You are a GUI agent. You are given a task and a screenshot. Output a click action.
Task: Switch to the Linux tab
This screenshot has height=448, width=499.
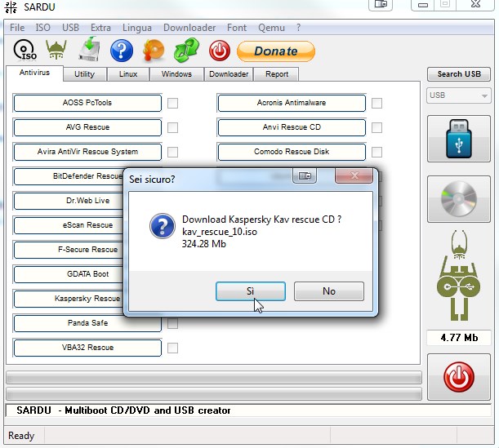(128, 74)
